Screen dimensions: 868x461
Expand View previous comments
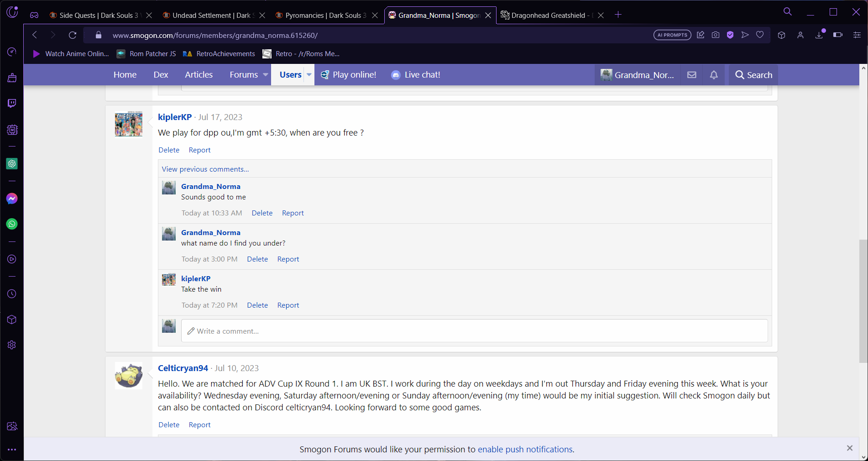[x=205, y=169]
